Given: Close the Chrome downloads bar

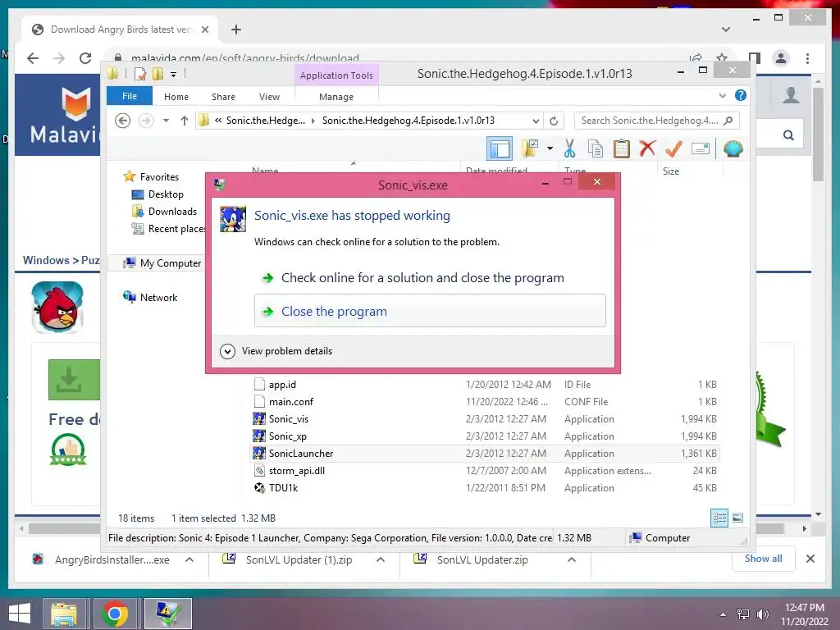Looking at the screenshot, I should 810,559.
